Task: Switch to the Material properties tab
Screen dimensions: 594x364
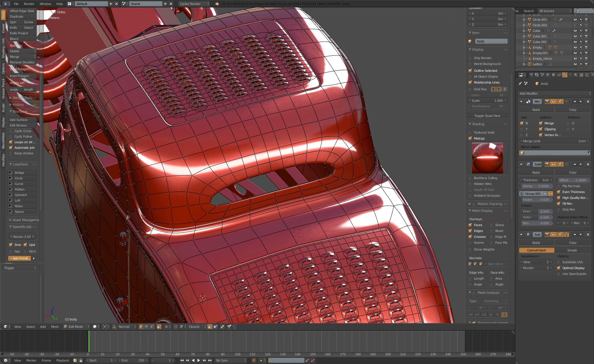Action: tap(576, 75)
